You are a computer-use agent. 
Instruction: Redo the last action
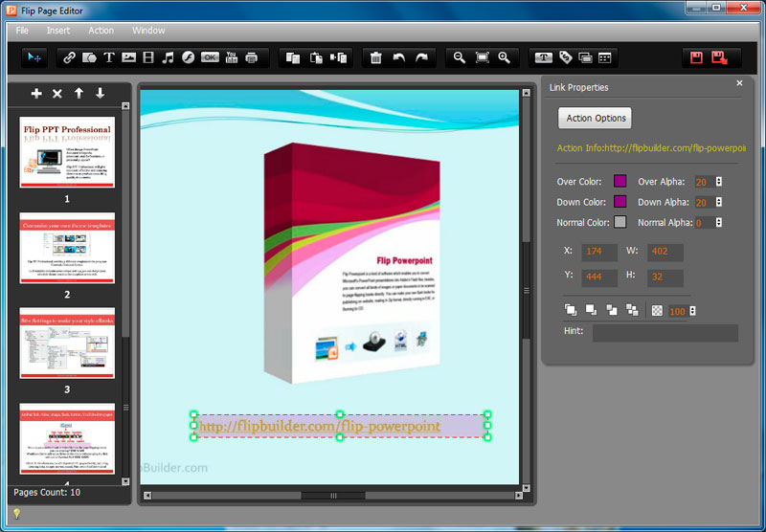[x=421, y=57]
